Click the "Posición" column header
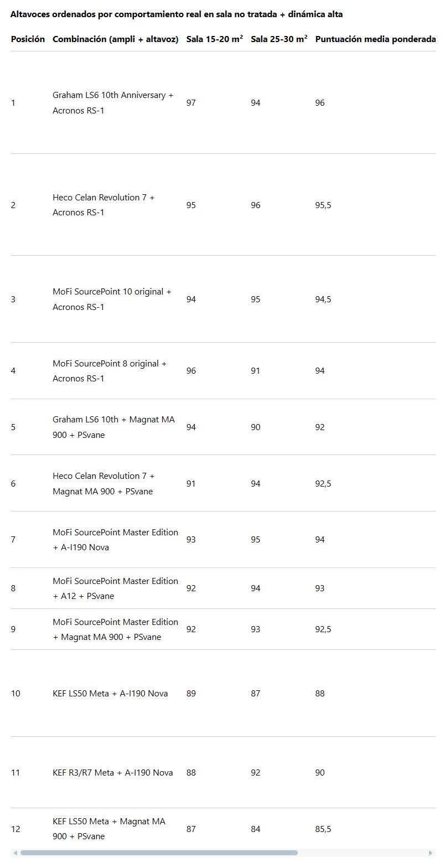This screenshot has width=445, height=868. [x=28, y=39]
